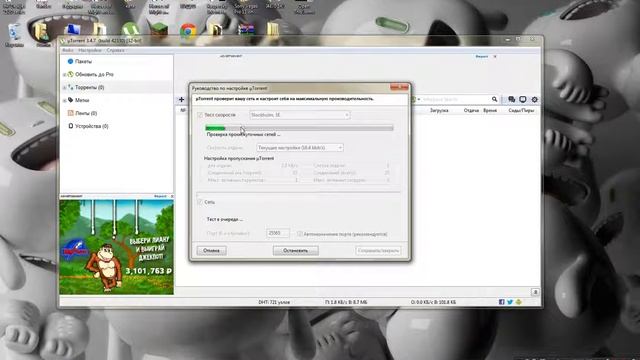
Task: Click the Twitter icon in status bar
Action: 510,302
